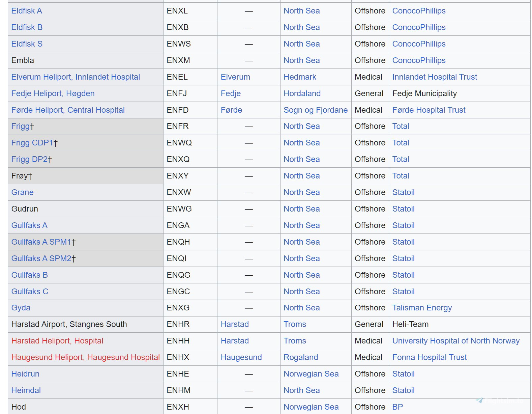Open red link Harstad Heliport, Hospital
Image resolution: width=532 pixels, height=414 pixels.
(57, 341)
